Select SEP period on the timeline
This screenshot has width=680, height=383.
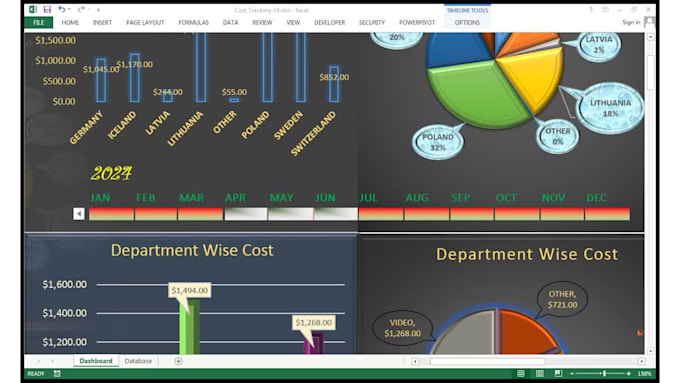[x=472, y=214]
